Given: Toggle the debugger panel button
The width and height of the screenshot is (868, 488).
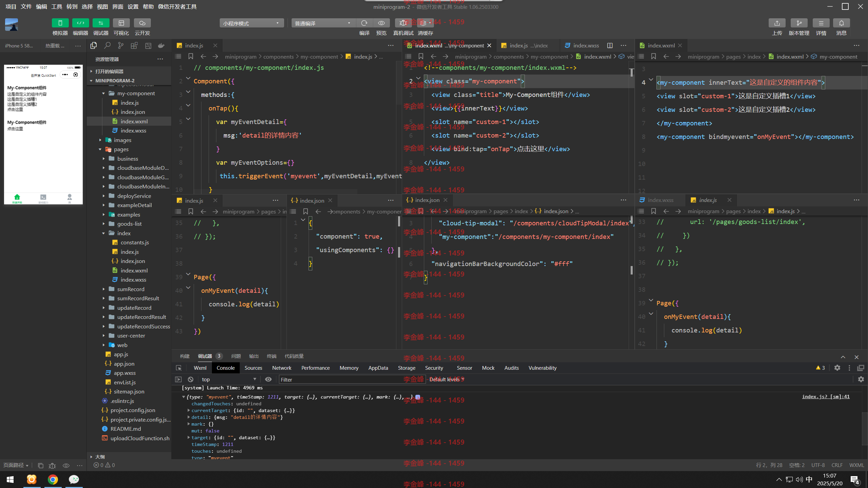Looking at the screenshot, I should [x=101, y=23].
